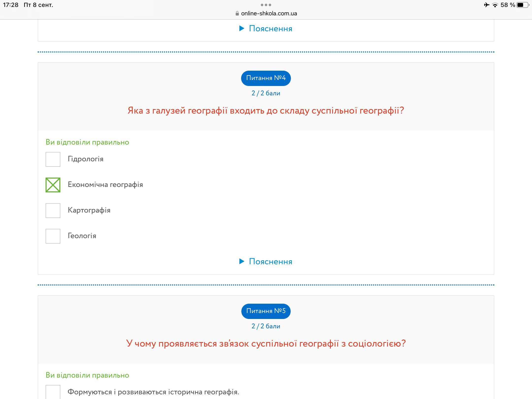Expand the top Пояснення section
This screenshot has height=399, width=532.
tap(270, 28)
